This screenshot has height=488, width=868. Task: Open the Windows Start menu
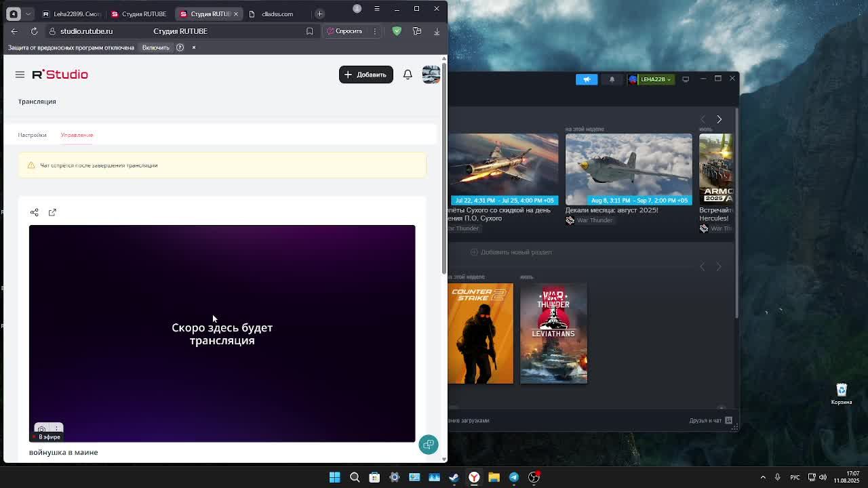[335, 477]
